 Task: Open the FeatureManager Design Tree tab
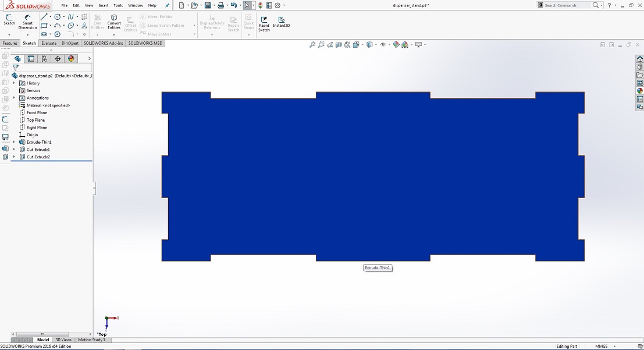(x=17, y=59)
